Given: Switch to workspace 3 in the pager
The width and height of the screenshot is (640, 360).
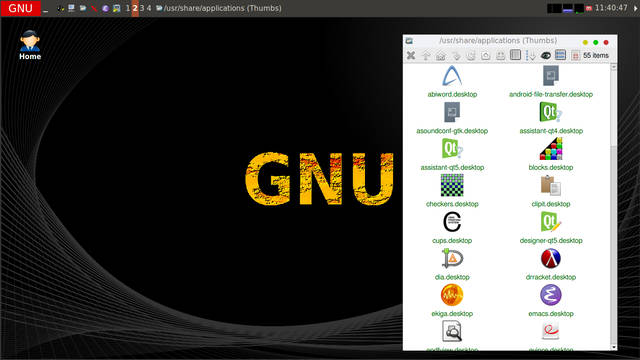Looking at the screenshot, I should pyautogui.click(x=142, y=8).
